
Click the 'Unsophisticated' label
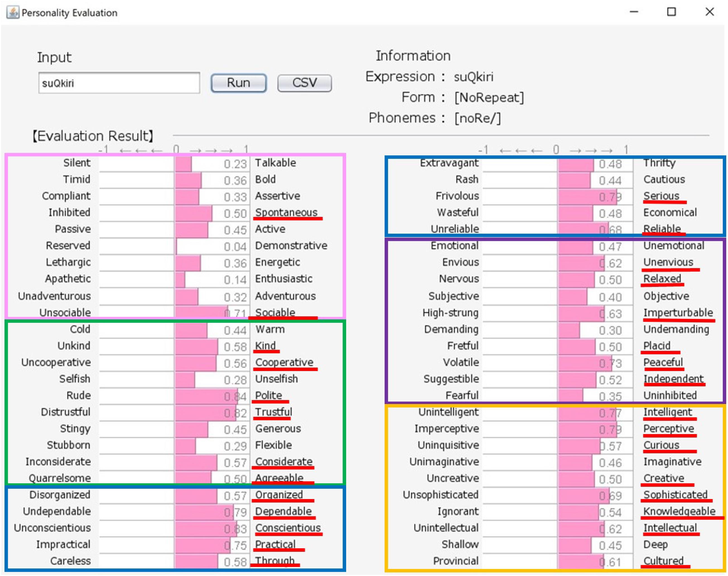pos(441,495)
